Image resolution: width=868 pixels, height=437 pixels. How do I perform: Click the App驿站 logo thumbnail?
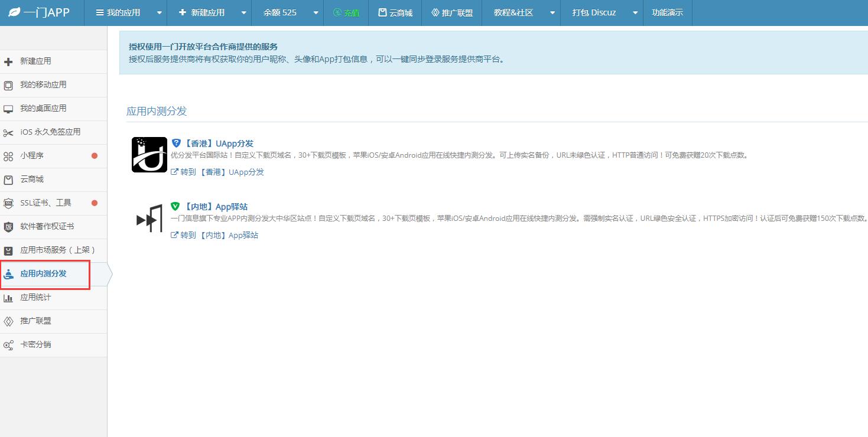coord(149,218)
